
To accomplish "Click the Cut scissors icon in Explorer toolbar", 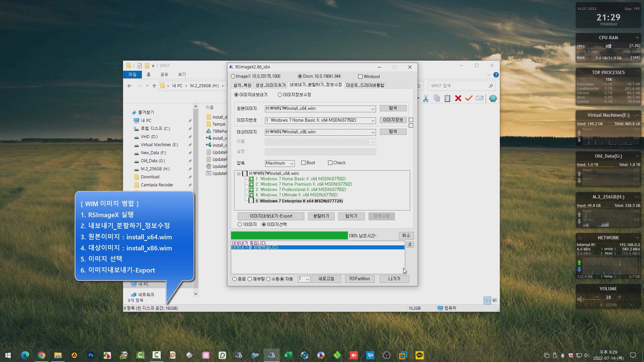I will [426, 98].
